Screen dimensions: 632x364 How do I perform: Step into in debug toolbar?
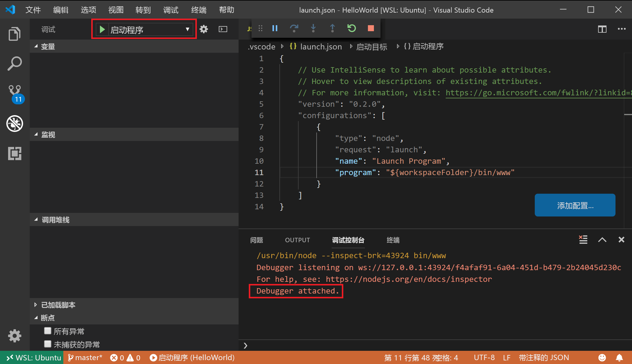tap(313, 28)
